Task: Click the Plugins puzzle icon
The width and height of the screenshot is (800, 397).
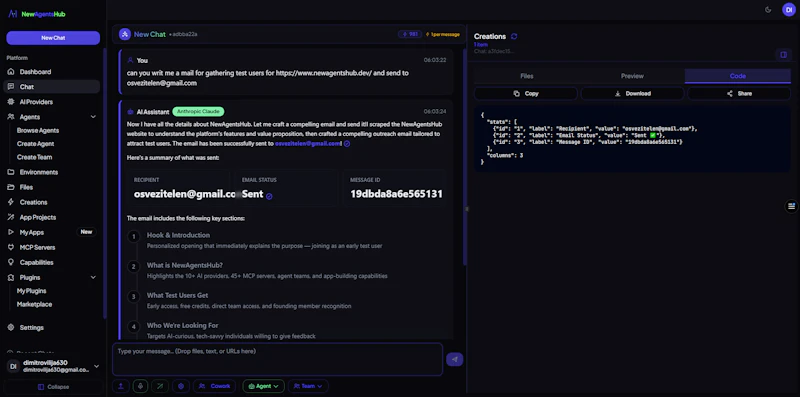Action: (11, 278)
